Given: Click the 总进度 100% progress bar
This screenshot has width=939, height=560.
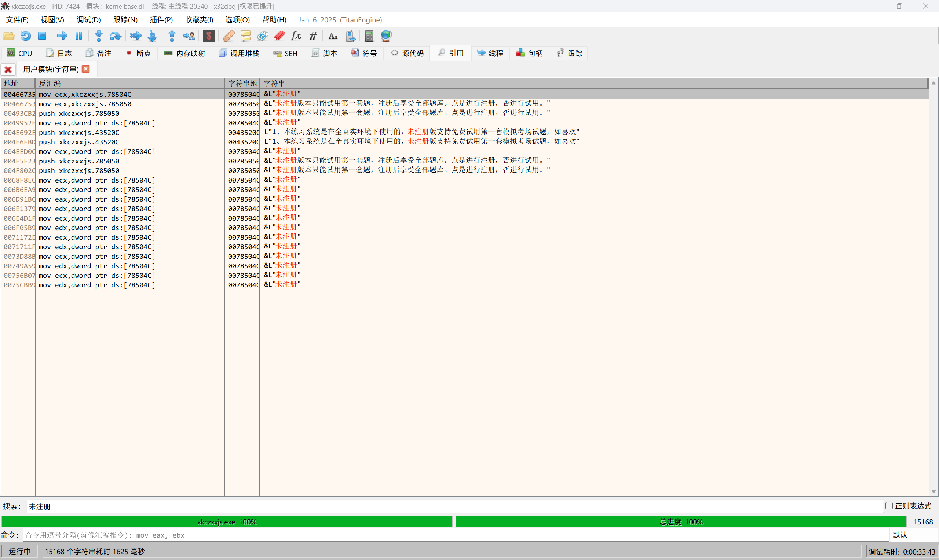Looking at the screenshot, I should pyautogui.click(x=681, y=522).
